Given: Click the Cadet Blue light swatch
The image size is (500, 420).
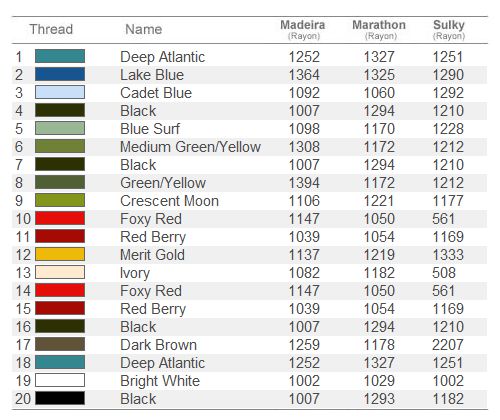Looking at the screenshot, I should coord(60,92).
